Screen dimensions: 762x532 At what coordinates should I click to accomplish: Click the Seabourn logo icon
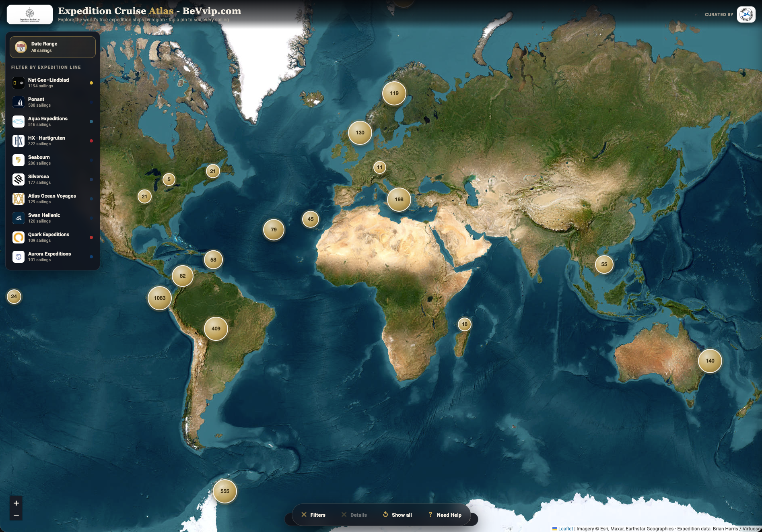click(19, 160)
